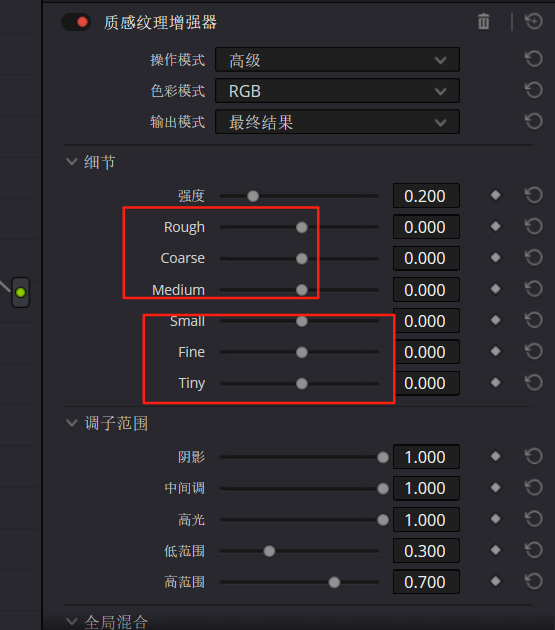This screenshot has width=555, height=630.
Task: Add keyframe for 高光 parameter
Action: pyautogui.click(x=496, y=519)
